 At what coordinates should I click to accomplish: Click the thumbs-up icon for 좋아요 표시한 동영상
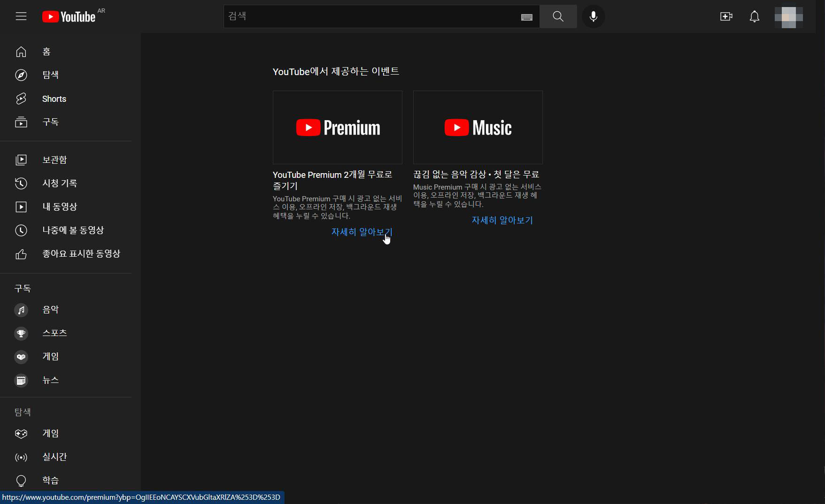point(21,254)
